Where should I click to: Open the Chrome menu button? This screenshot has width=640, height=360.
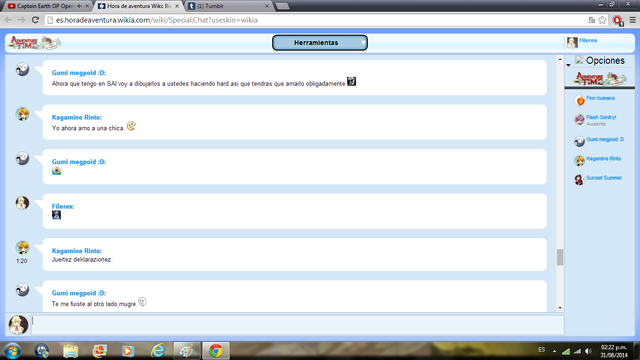click(633, 20)
